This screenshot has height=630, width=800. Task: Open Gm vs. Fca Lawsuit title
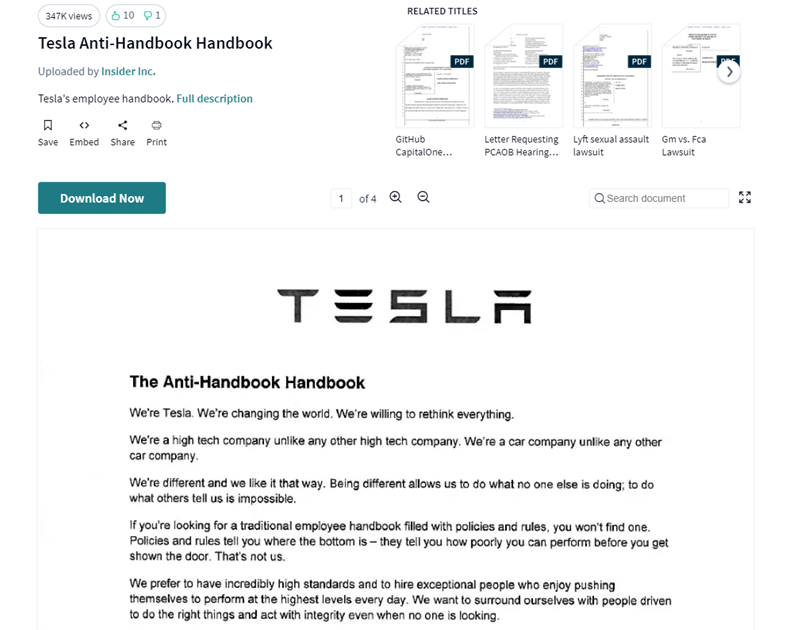coord(684,145)
